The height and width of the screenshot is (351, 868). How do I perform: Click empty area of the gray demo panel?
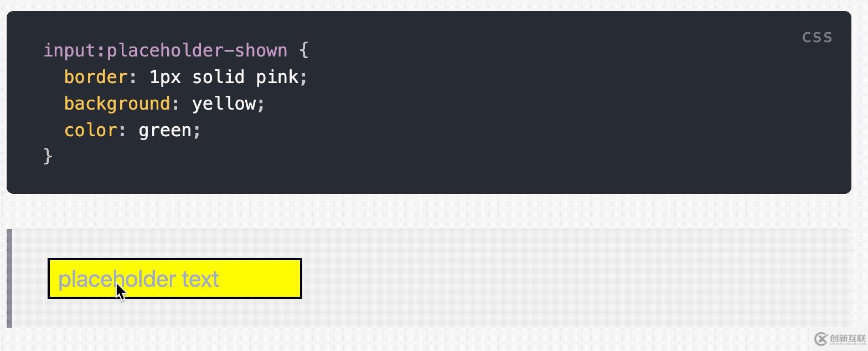coord(554,278)
